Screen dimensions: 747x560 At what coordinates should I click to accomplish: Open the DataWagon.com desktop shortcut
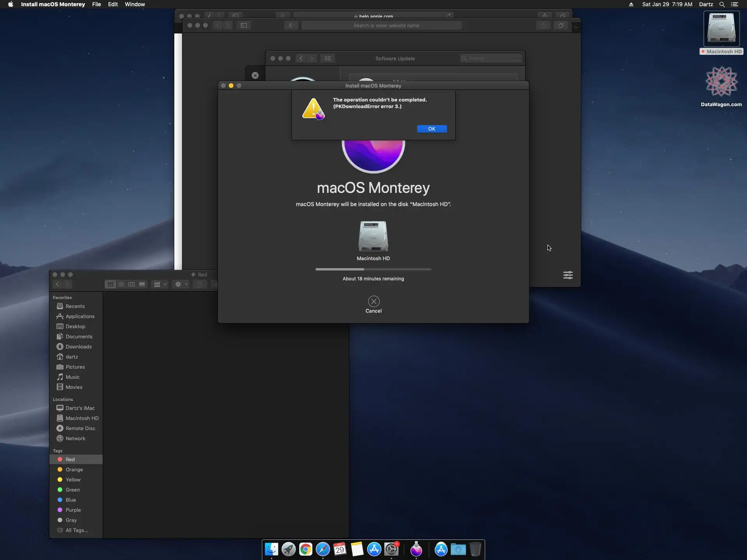point(721,82)
